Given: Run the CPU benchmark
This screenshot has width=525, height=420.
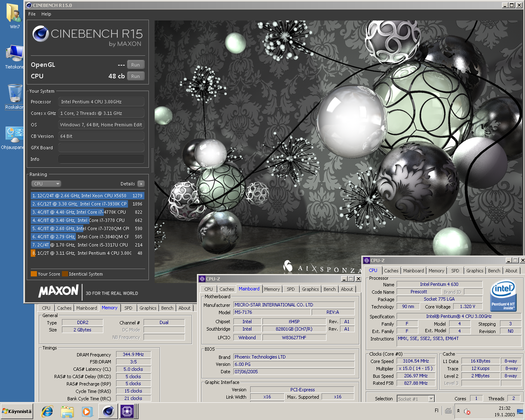Looking at the screenshot, I should tap(135, 76).
